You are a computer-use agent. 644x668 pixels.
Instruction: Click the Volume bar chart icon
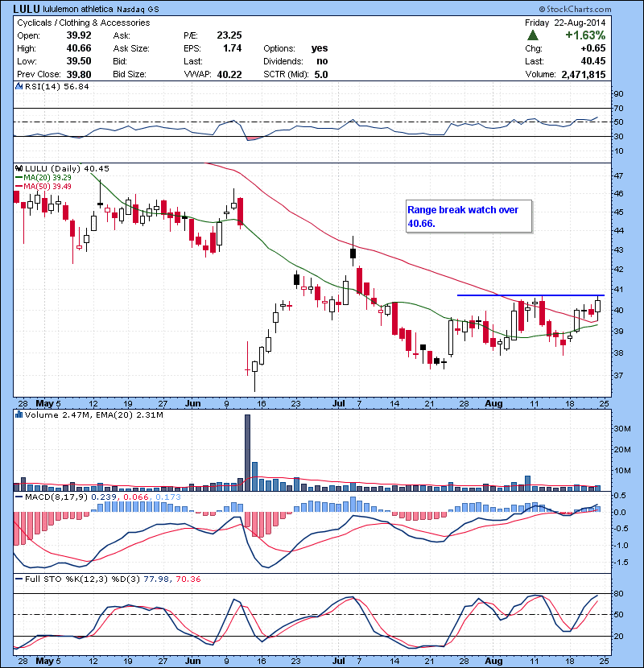19,414
